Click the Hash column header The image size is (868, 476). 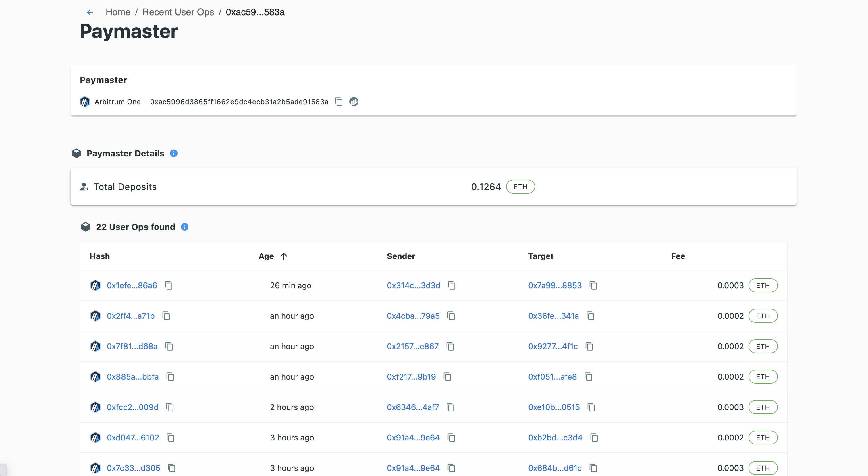pyautogui.click(x=100, y=256)
